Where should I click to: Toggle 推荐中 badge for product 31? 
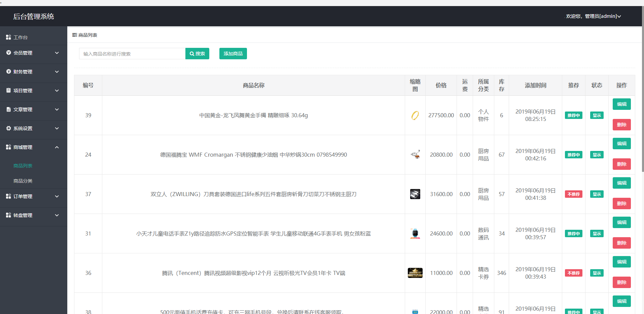(574, 233)
